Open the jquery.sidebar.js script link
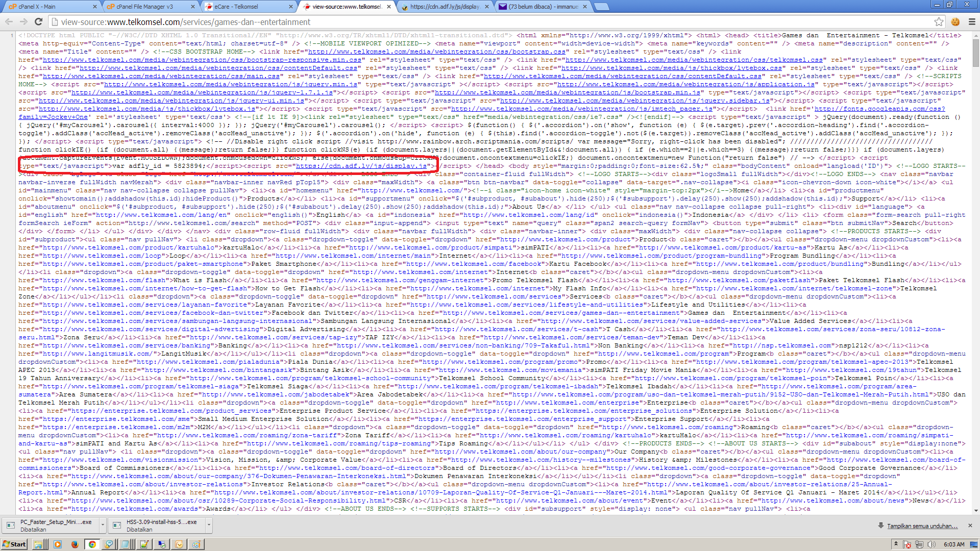Viewport: 980px width, 551px height. (x=634, y=101)
